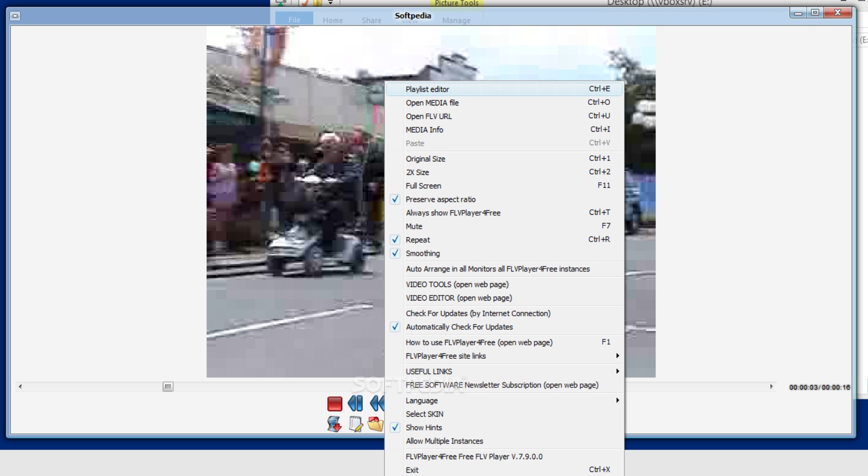Click the seek bar right arrow
The image size is (868, 476).
[771, 386]
